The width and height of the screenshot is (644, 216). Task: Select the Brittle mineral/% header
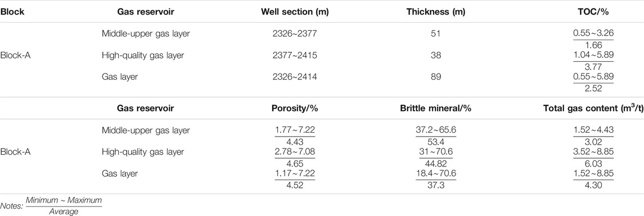(436, 109)
